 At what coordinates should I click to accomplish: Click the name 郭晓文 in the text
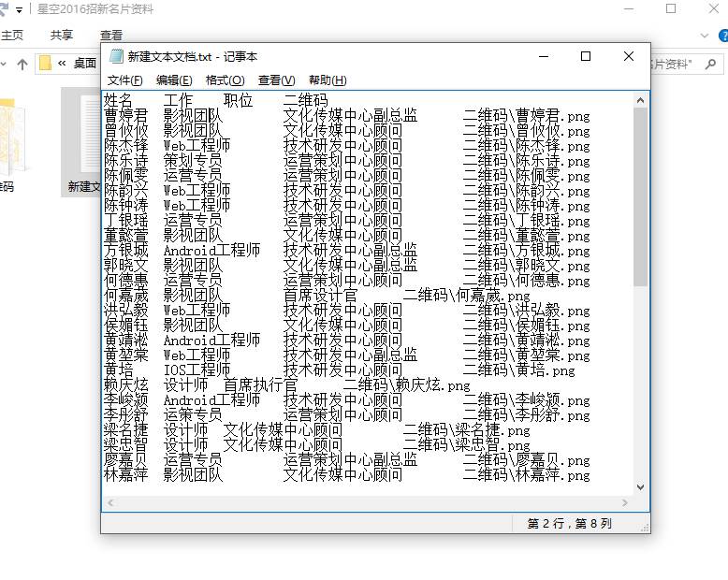[x=125, y=265]
